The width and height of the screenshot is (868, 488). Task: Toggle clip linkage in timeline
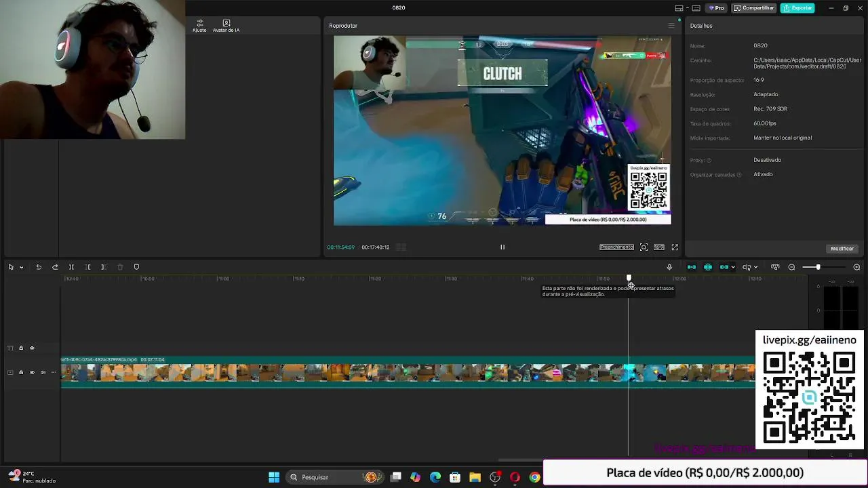724,267
